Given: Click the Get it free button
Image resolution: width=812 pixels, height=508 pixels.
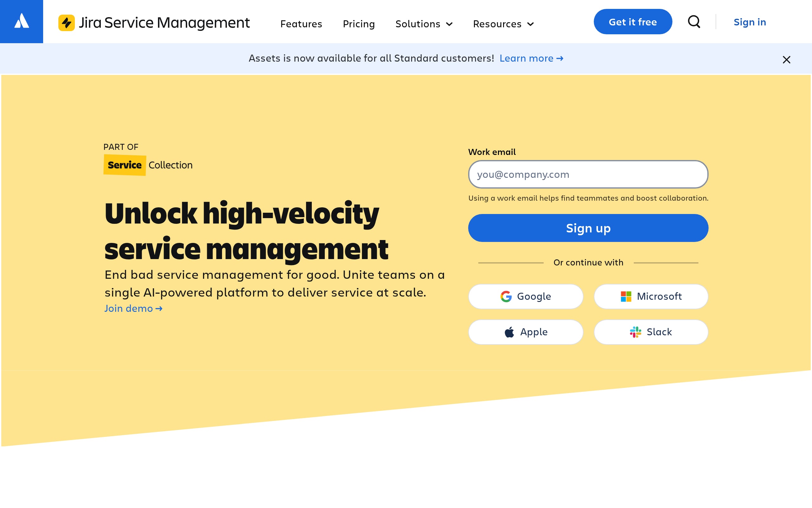Looking at the screenshot, I should click(633, 22).
